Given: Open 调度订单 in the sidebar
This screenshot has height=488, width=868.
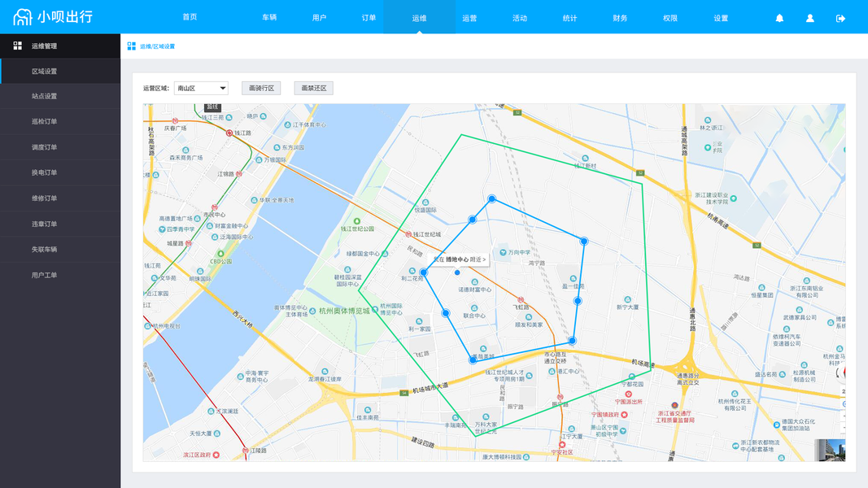Looking at the screenshot, I should tap(60, 147).
